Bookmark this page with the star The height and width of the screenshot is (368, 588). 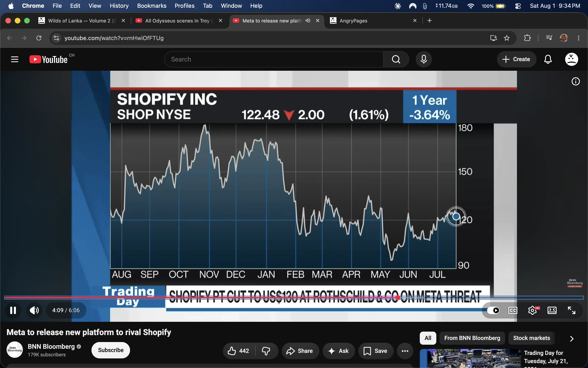coord(507,38)
